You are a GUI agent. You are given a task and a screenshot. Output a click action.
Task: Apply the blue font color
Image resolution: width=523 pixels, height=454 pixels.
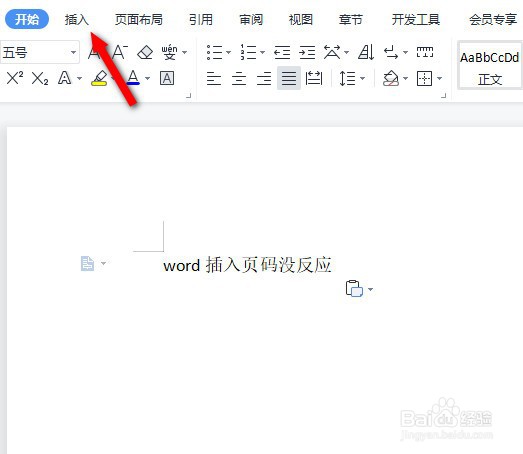(133, 77)
